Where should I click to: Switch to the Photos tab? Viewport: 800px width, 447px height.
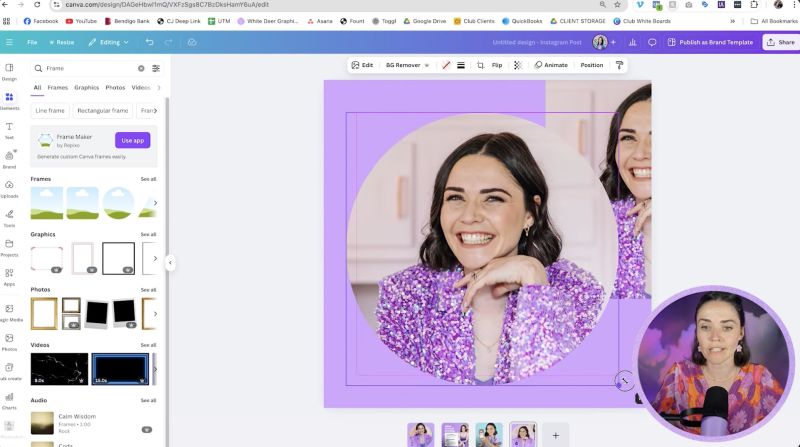click(x=115, y=88)
